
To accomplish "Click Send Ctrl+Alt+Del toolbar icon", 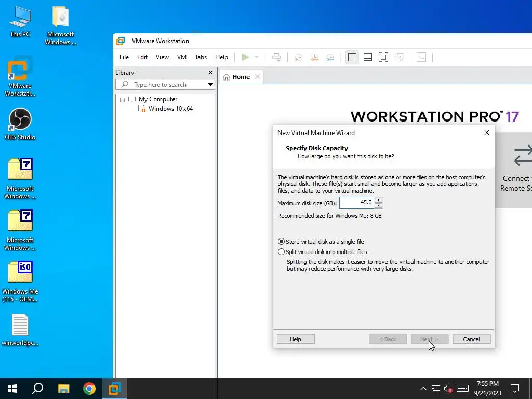I will click(x=276, y=57).
